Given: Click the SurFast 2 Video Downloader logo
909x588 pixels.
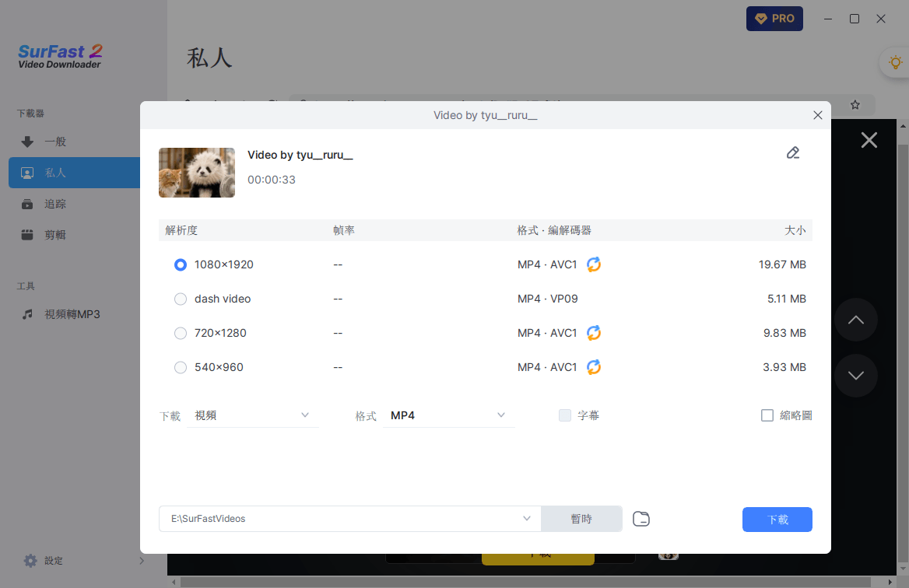Looking at the screenshot, I should point(60,57).
